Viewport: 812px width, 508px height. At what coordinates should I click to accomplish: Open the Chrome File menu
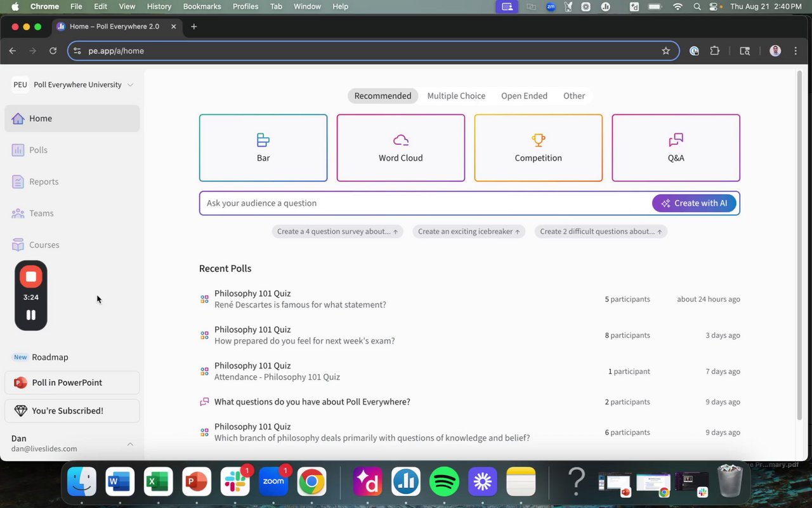76,6
